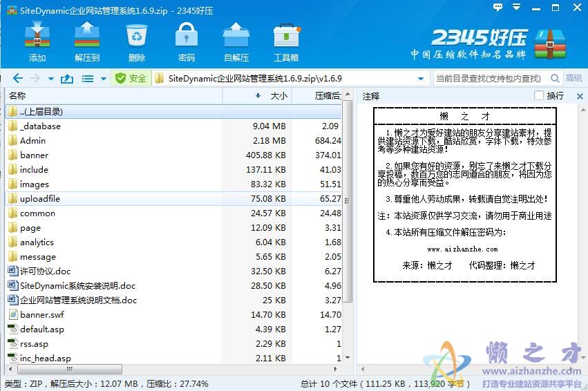Screen dimensions: 588x391
Task: Click the list view mode icon
Action: point(88,79)
